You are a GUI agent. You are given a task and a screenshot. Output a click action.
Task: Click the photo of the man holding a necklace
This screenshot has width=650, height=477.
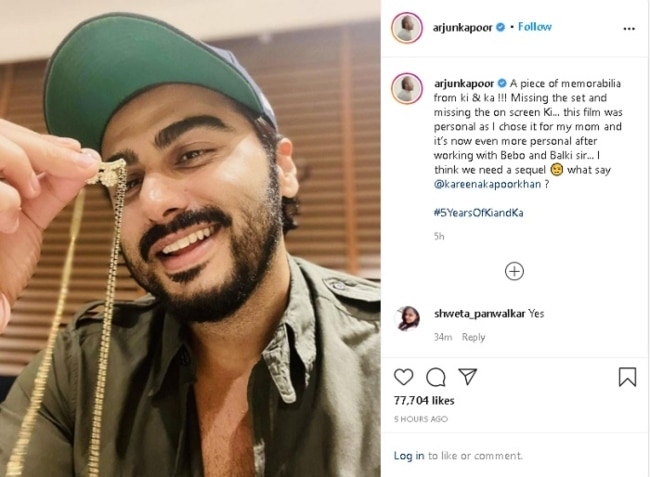(190, 239)
